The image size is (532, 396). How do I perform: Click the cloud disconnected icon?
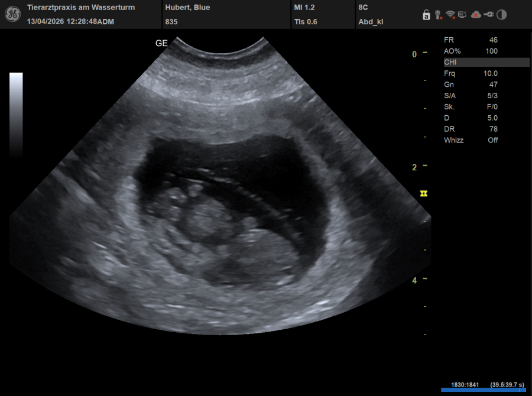point(475,15)
